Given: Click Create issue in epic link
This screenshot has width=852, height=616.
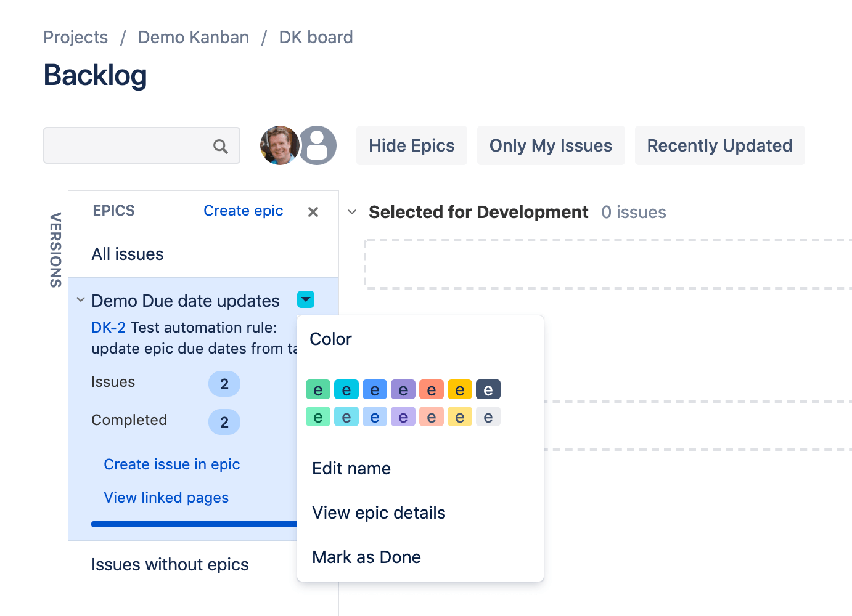Looking at the screenshot, I should 171,464.
